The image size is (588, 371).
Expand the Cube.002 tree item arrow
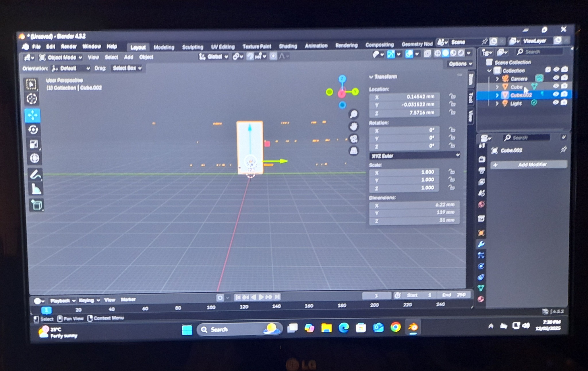(497, 95)
